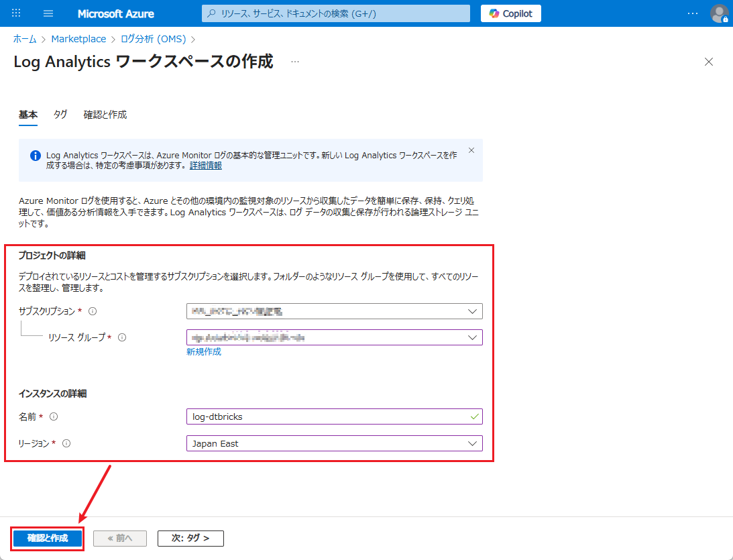
Task: Dismiss the blue info banner
Action: (x=471, y=150)
